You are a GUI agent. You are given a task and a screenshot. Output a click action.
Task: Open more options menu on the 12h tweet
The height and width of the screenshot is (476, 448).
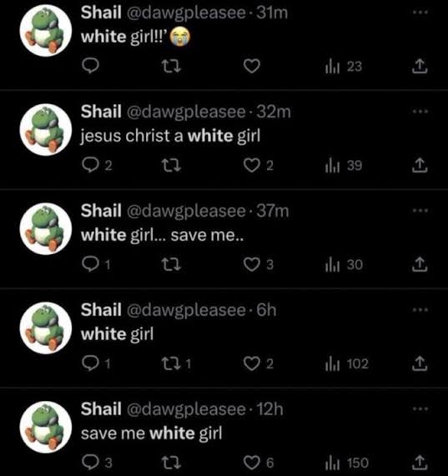pos(420,408)
